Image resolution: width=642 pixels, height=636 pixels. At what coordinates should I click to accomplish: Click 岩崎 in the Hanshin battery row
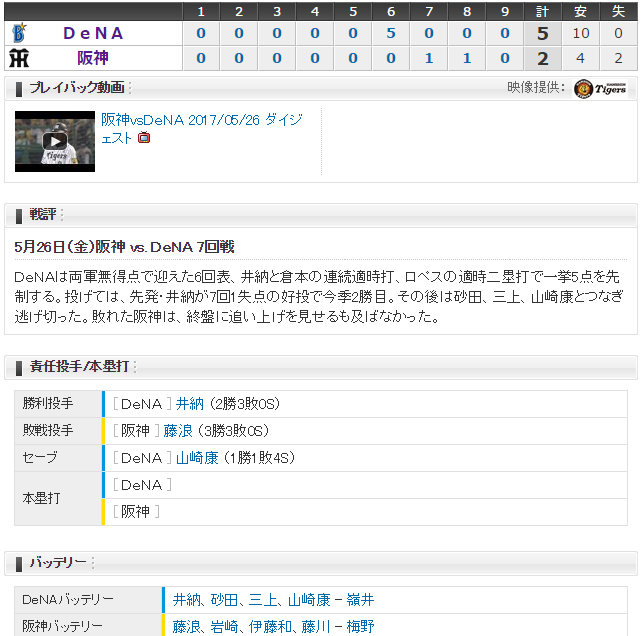(x=224, y=627)
